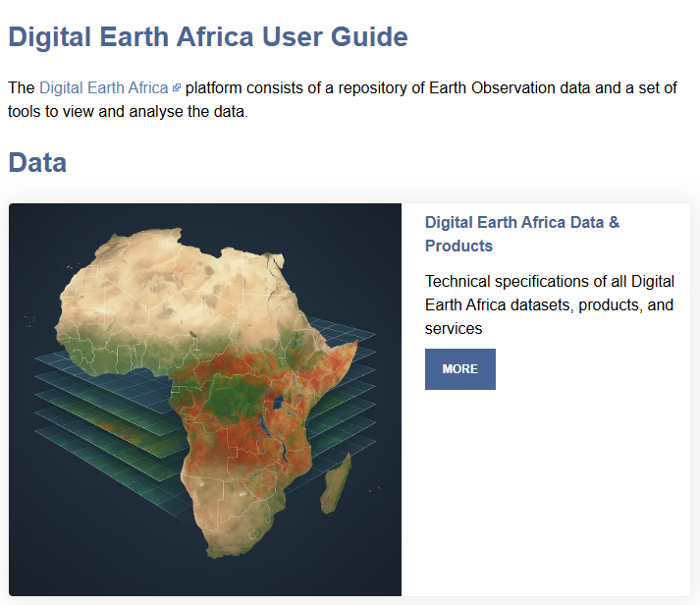This screenshot has width=700, height=605.
Task: Click the Africa map thumbnail image
Action: coord(205,399)
